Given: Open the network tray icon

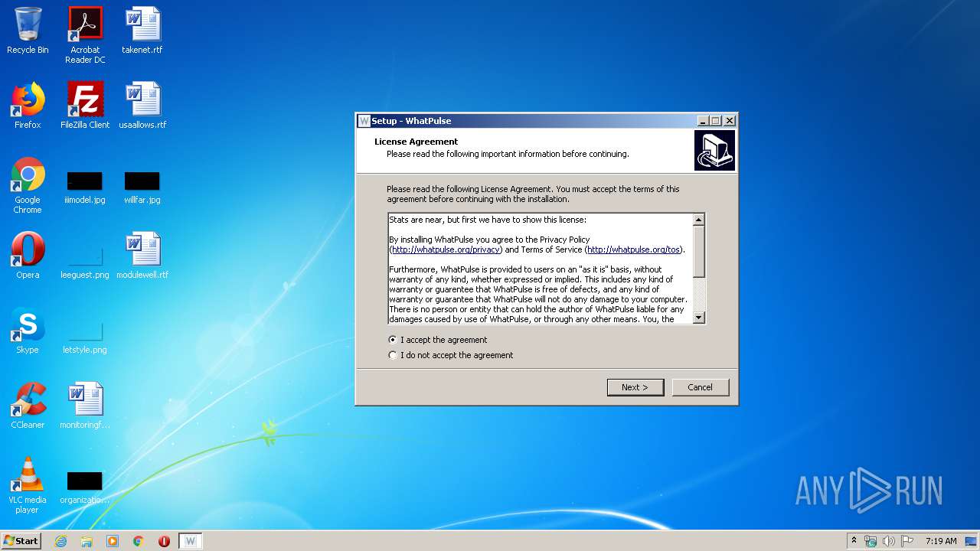Looking at the screenshot, I should click(x=871, y=541).
